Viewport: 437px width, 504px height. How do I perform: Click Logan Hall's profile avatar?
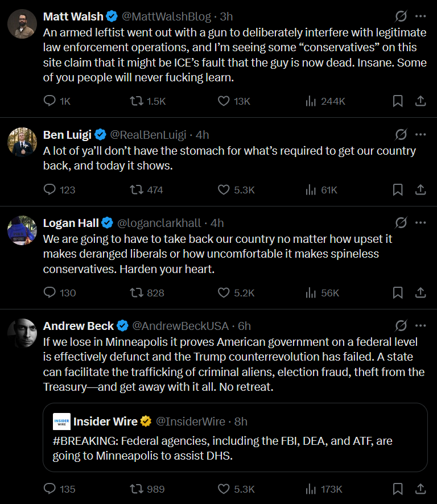[22, 230]
